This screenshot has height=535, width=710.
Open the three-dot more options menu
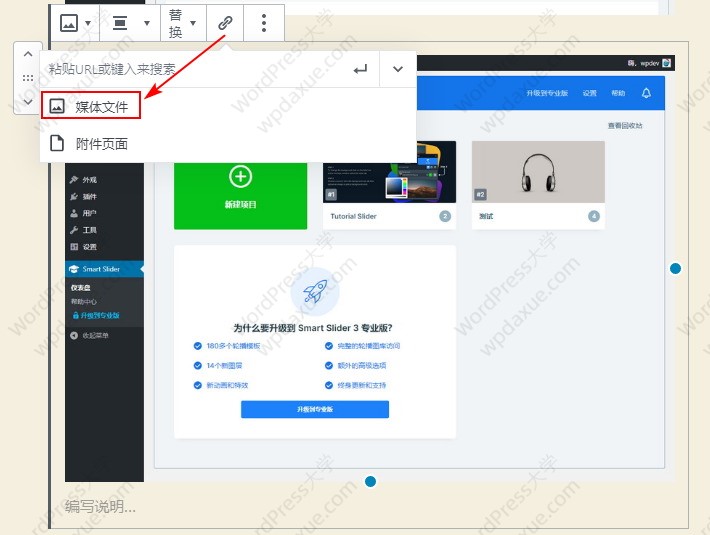tap(263, 23)
